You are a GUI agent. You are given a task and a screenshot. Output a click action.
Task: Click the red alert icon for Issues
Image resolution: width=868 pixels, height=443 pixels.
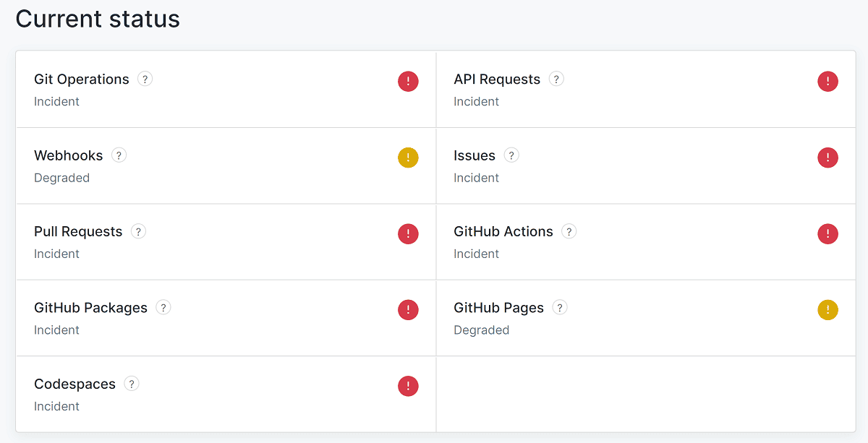pyautogui.click(x=827, y=158)
